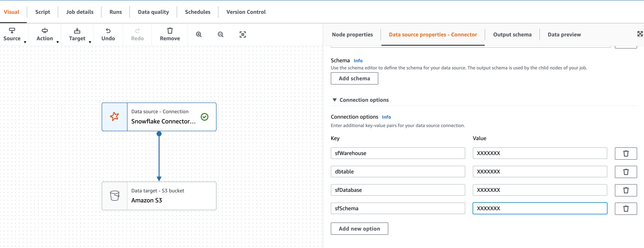Open the Info link next to Connection options
The image size is (644, 248).
tap(387, 117)
